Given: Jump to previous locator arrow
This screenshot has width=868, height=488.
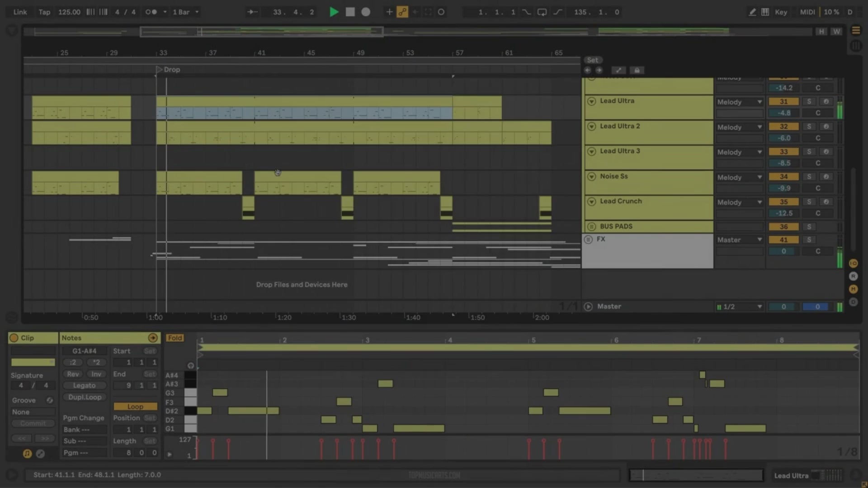Looking at the screenshot, I should 587,70.
